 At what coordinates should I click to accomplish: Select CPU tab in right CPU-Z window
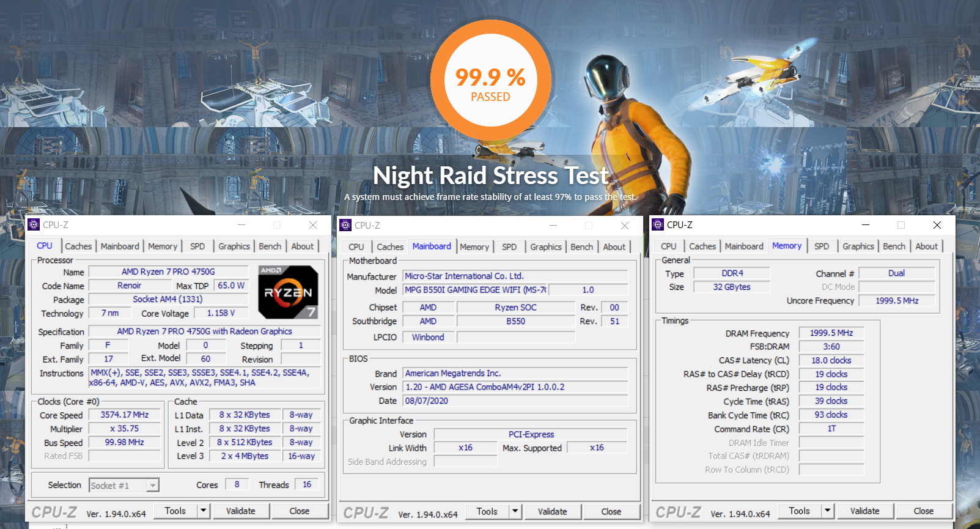coord(669,246)
